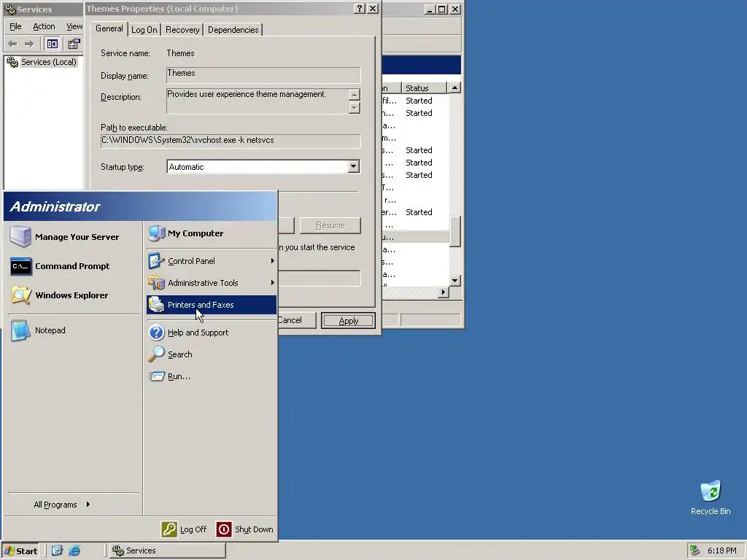
Task: Open the Action menu in Services
Action: click(44, 26)
